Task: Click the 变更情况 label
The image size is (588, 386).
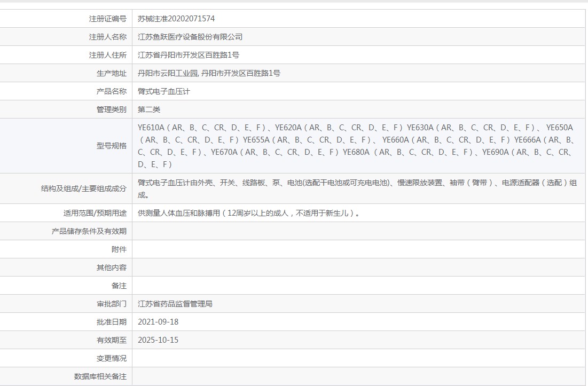Action: [112, 358]
